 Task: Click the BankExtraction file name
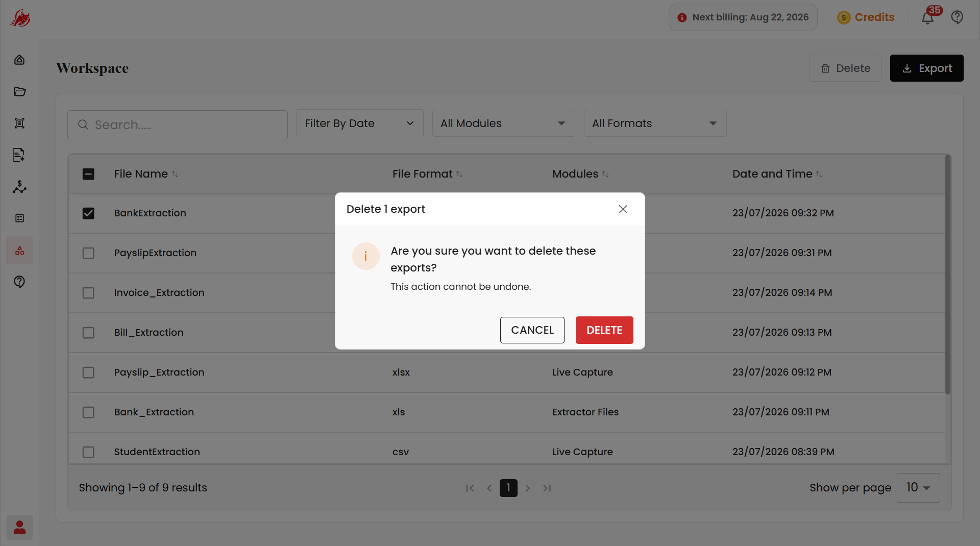pos(150,213)
